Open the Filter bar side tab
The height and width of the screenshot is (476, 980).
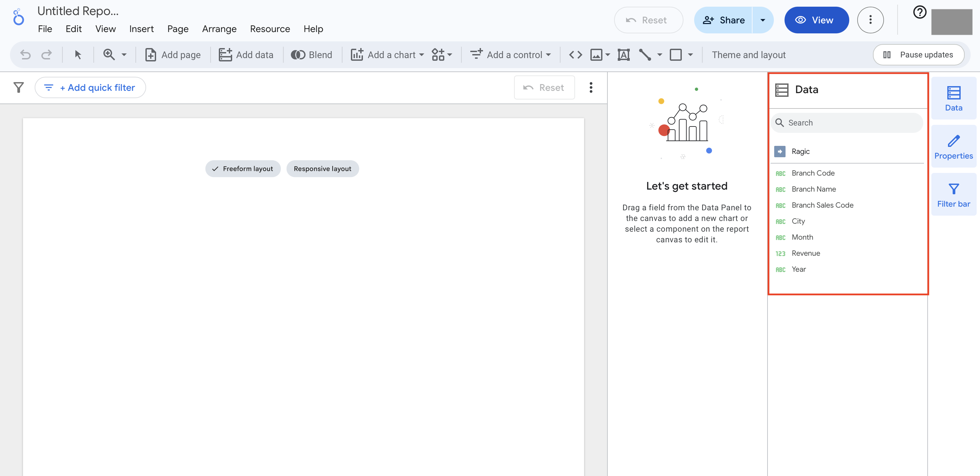click(x=953, y=194)
